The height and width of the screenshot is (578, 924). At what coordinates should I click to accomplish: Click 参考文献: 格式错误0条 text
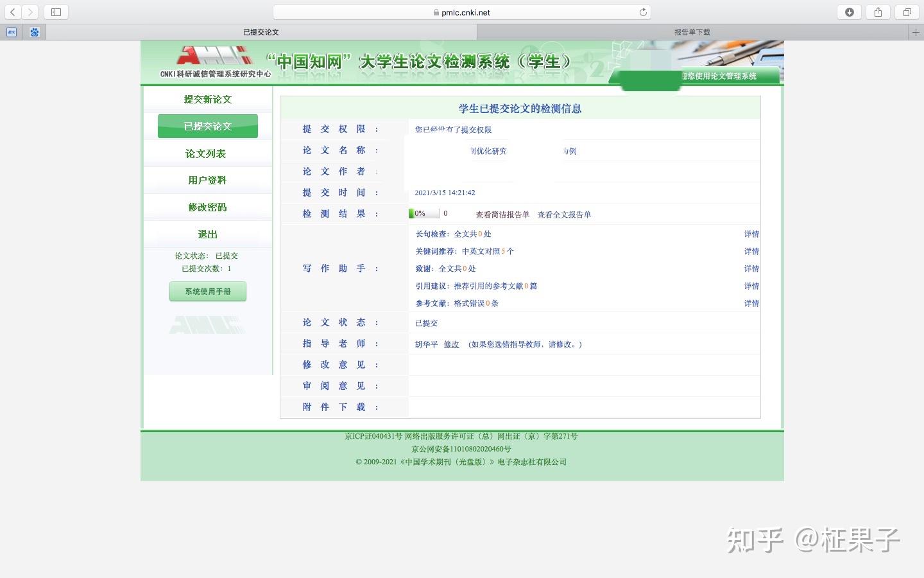[457, 303]
